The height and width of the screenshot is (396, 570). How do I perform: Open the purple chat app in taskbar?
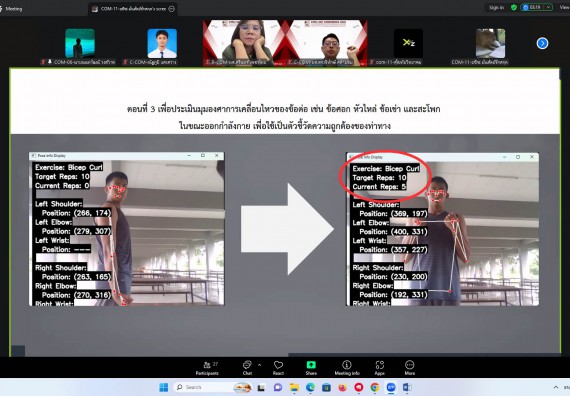pyautogui.click(x=278, y=388)
